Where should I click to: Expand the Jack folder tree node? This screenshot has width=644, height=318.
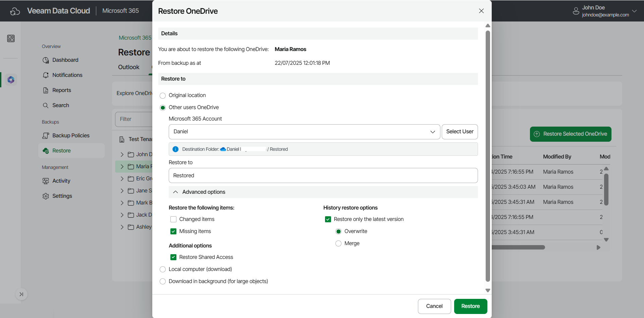click(x=122, y=215)
